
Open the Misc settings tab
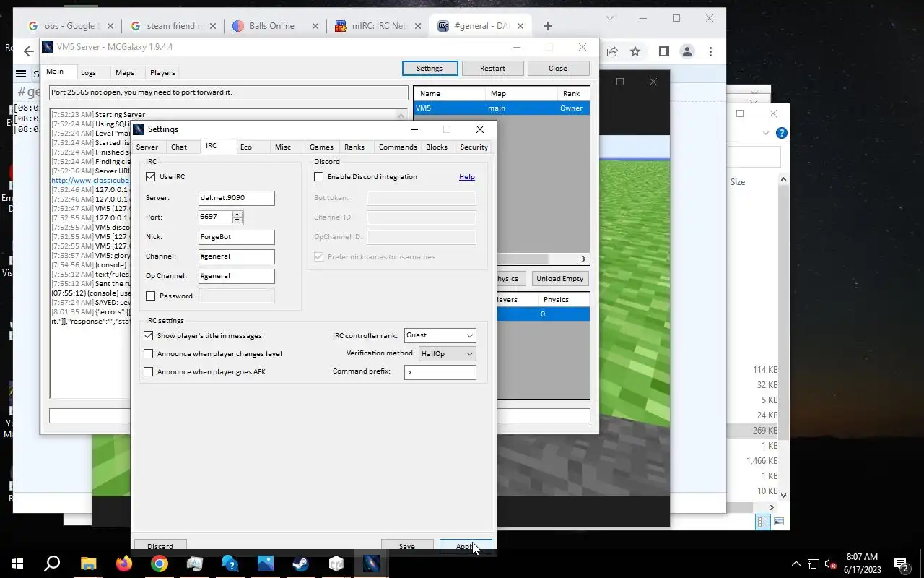point(283,147)
